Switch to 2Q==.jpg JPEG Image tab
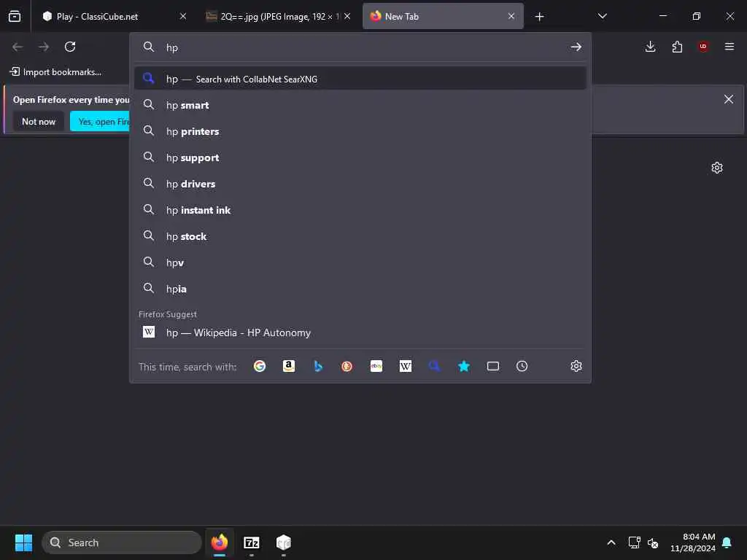 pyautogui.click(x=278, y=16)
